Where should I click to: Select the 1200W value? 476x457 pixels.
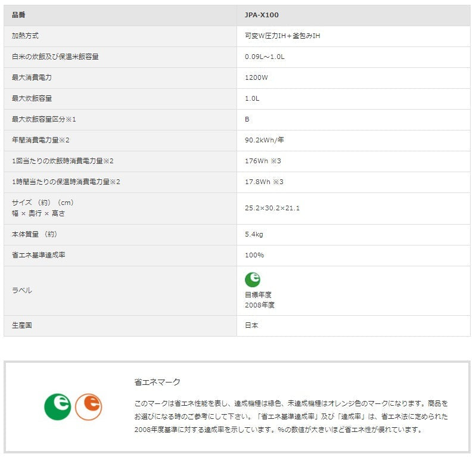(x=257, y=77)
